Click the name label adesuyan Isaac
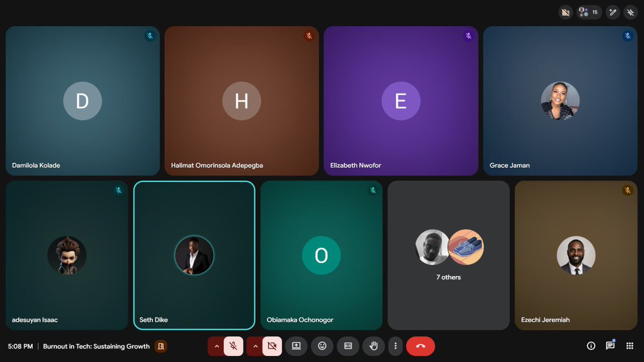644x362 pixels. (35, 320)
